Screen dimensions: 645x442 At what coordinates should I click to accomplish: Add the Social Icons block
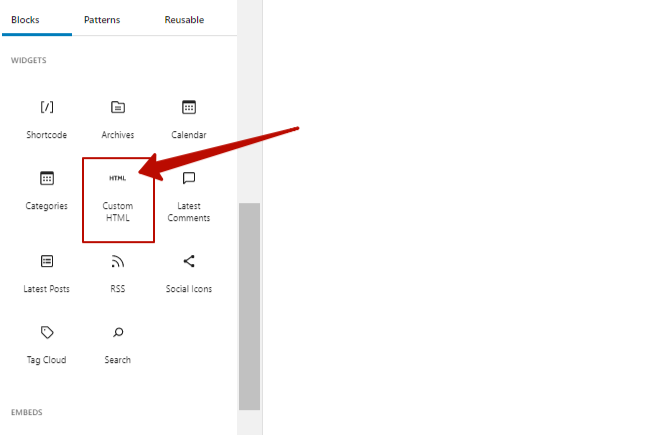[x=189, y=273]
